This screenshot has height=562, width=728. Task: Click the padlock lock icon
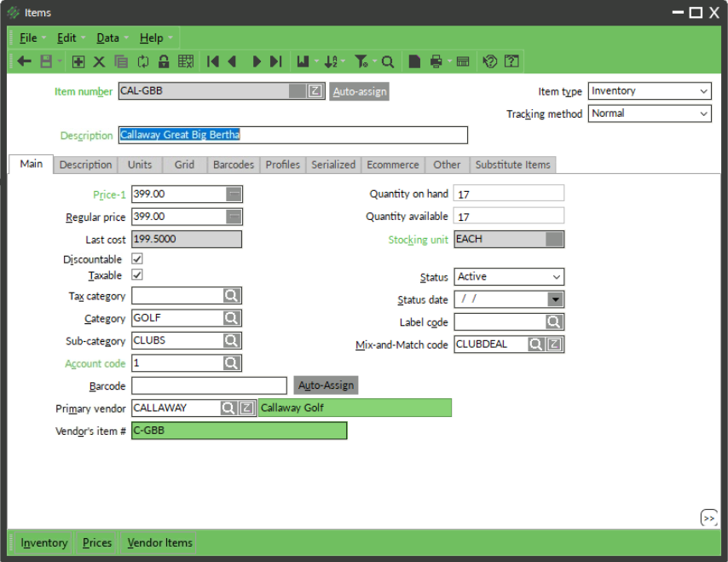(164, 61)
